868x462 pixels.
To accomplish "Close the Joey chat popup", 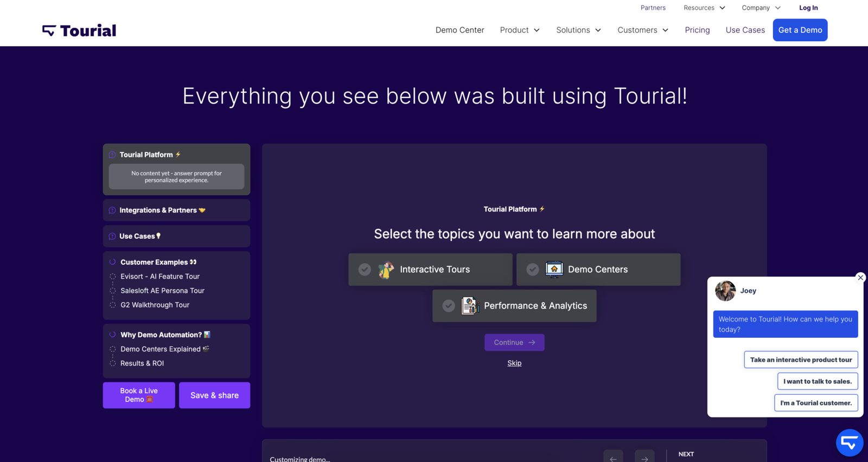I will click(860, 278).
